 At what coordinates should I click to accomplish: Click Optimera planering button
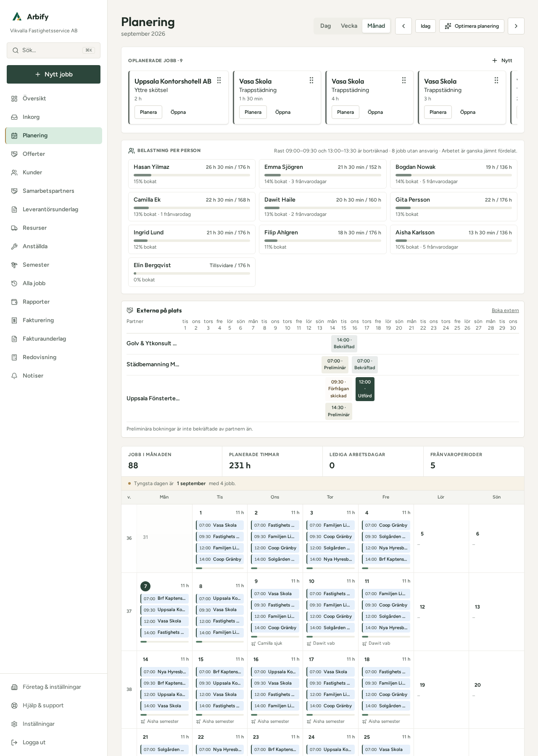(472, 26)
